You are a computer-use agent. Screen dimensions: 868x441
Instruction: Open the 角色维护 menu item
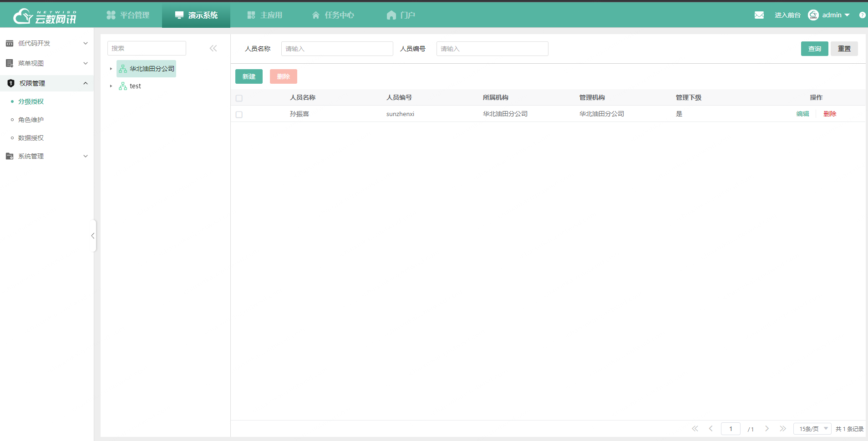[x=31, y=120]
